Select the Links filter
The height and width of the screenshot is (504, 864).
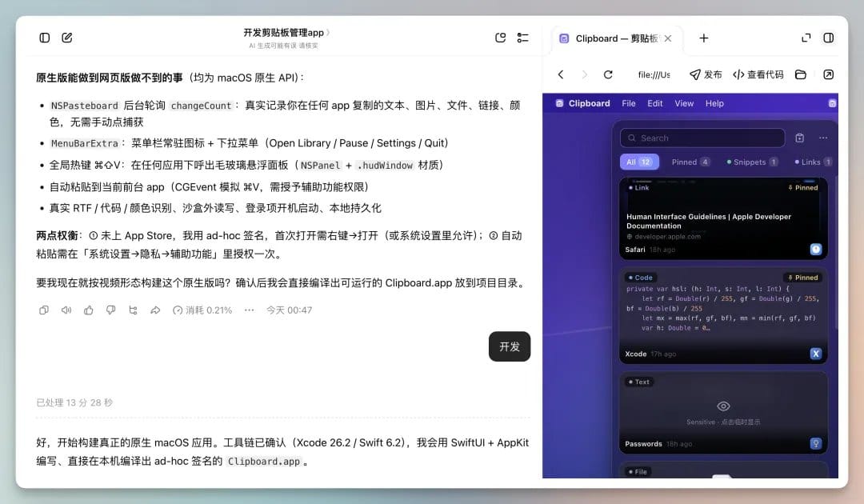(x=813, y=162)
